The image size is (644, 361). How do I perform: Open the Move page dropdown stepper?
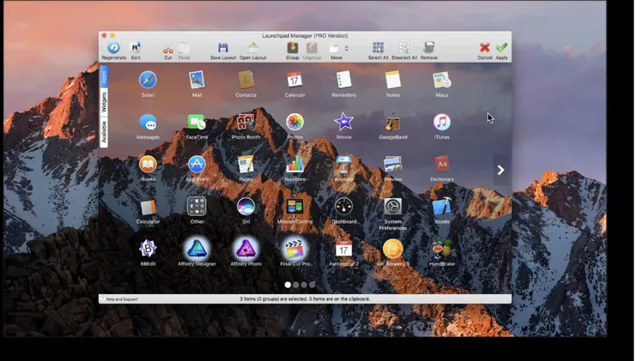click(346, 48)
